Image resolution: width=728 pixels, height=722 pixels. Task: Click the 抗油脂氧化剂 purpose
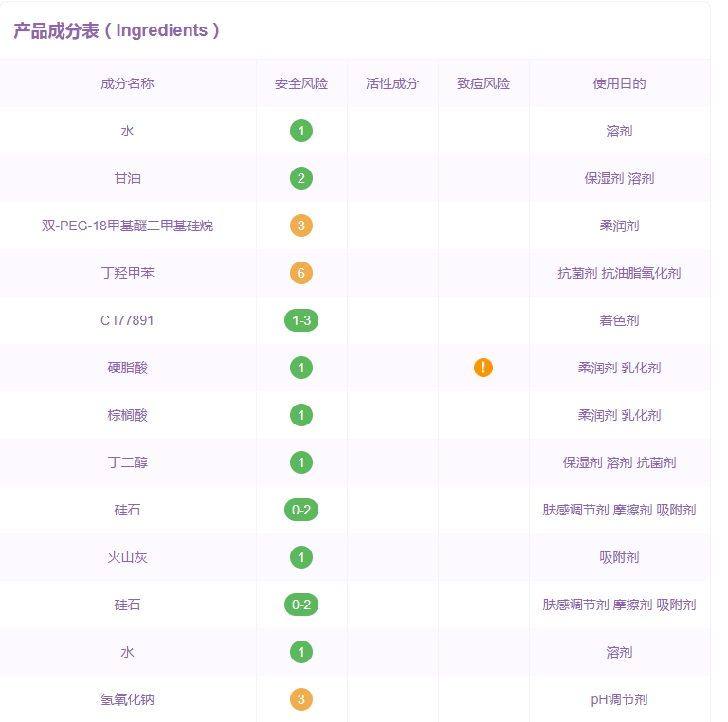641,273
